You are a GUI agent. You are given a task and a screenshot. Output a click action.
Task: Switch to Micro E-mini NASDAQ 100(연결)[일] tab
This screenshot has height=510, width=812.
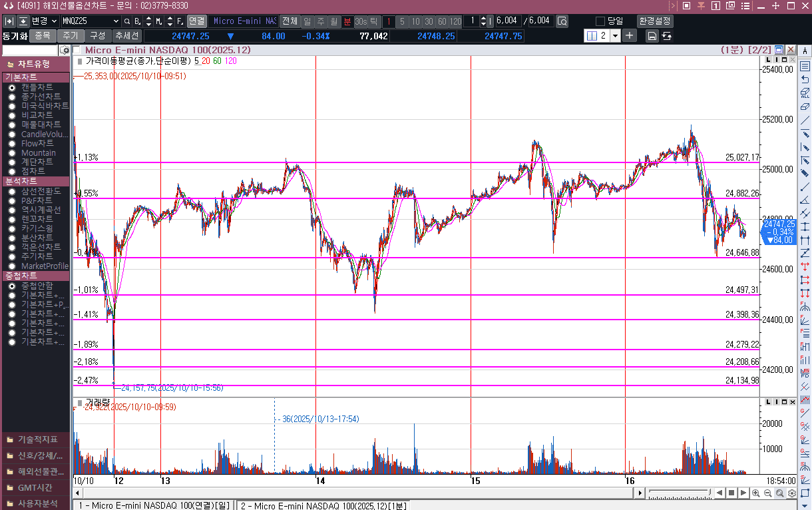(154, 505)
